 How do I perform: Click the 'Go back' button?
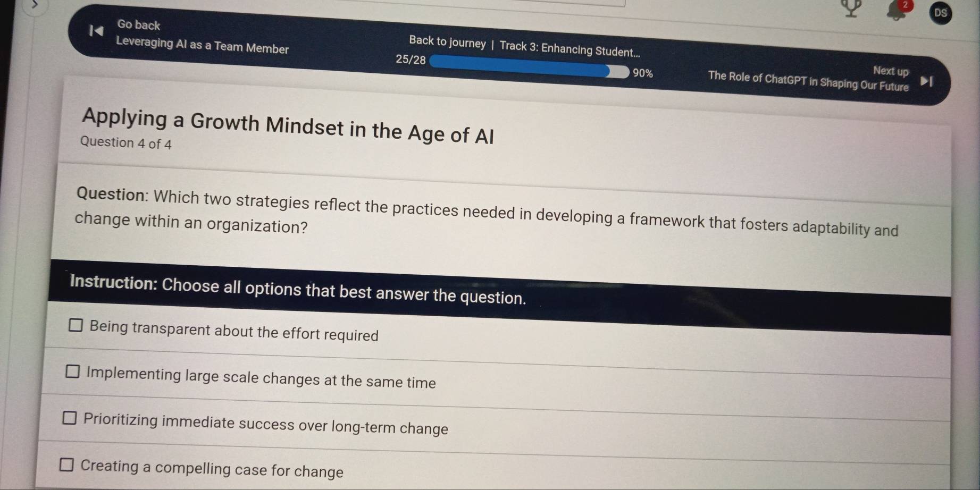coord(139,25)
